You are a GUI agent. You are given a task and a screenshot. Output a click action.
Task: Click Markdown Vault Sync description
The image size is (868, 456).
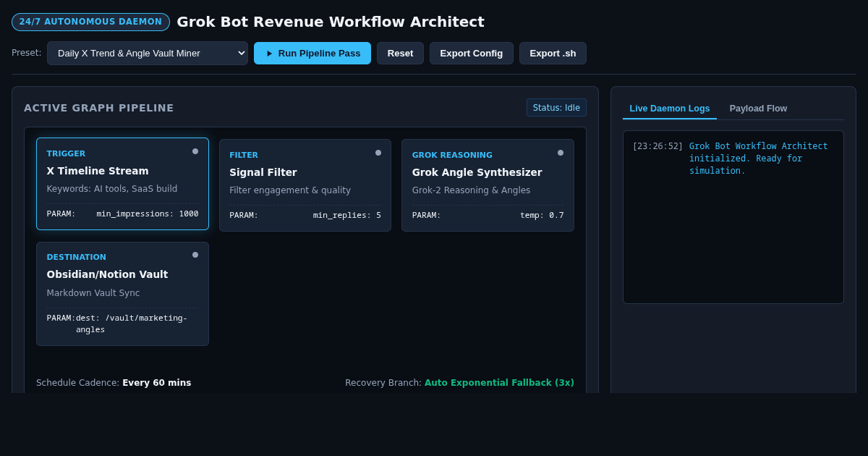pos(93,293)
